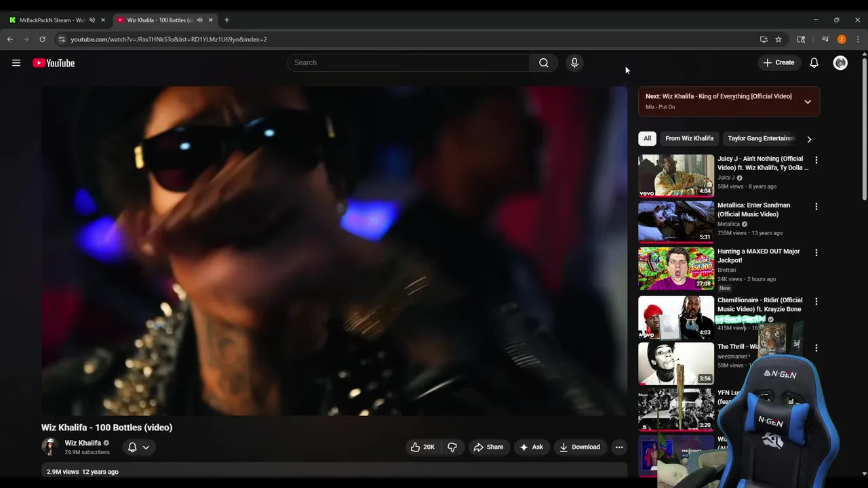Start voice search with the microphone icon

574,63
